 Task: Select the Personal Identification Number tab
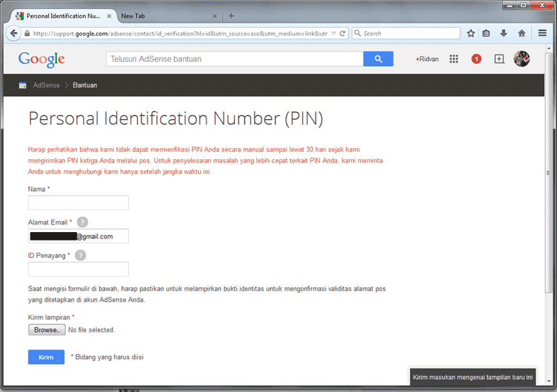(63, 16)
